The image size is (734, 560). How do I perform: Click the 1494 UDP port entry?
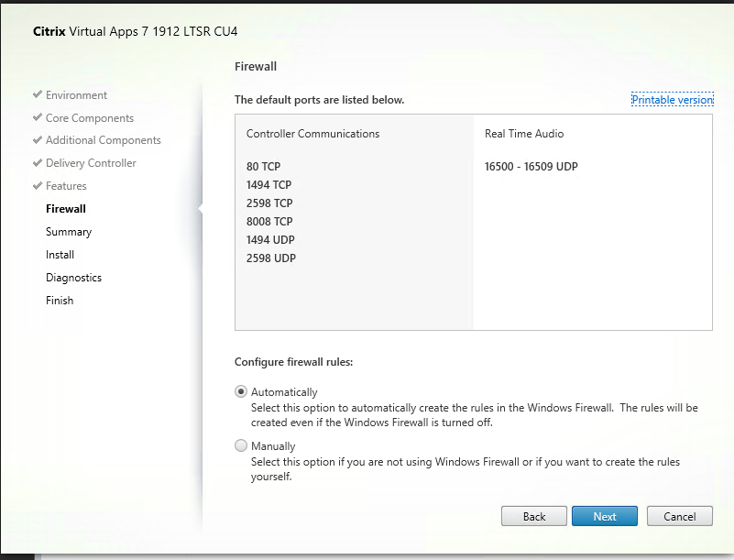[x=270, y=240]
